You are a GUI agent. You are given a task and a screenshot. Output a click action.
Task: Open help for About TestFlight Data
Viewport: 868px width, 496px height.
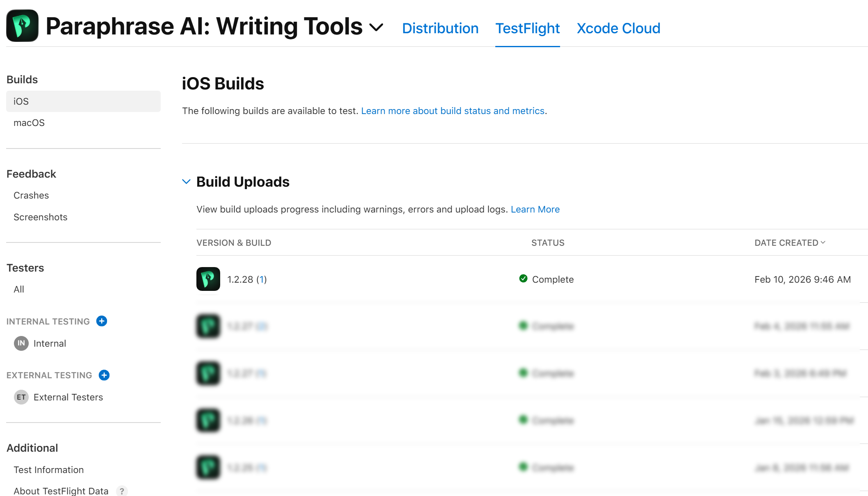pyautogui.click(x=122, y=491)
